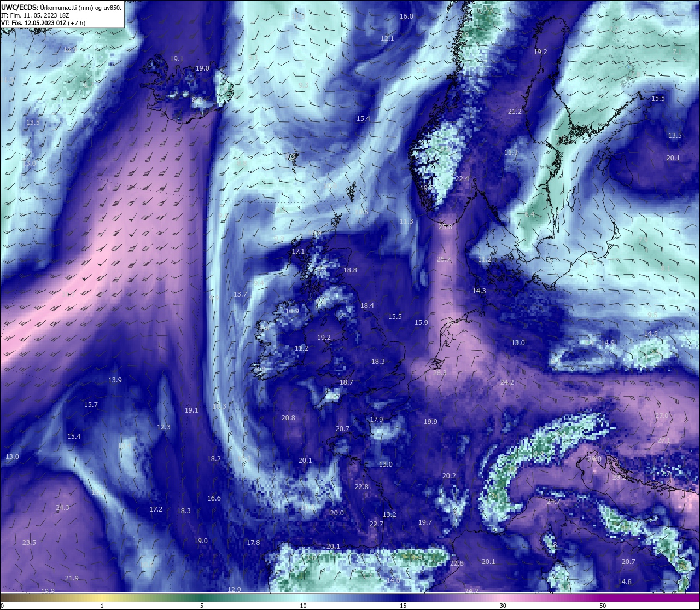Click the map value 18.7
Screen dimensions: 700x610
tap(346, 382)
